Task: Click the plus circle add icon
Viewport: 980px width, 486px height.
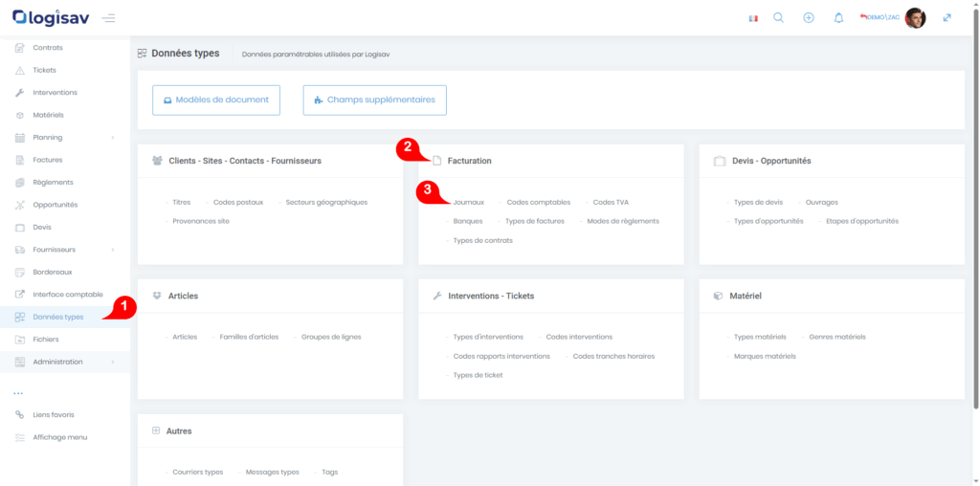Action: tap(808, 17)
